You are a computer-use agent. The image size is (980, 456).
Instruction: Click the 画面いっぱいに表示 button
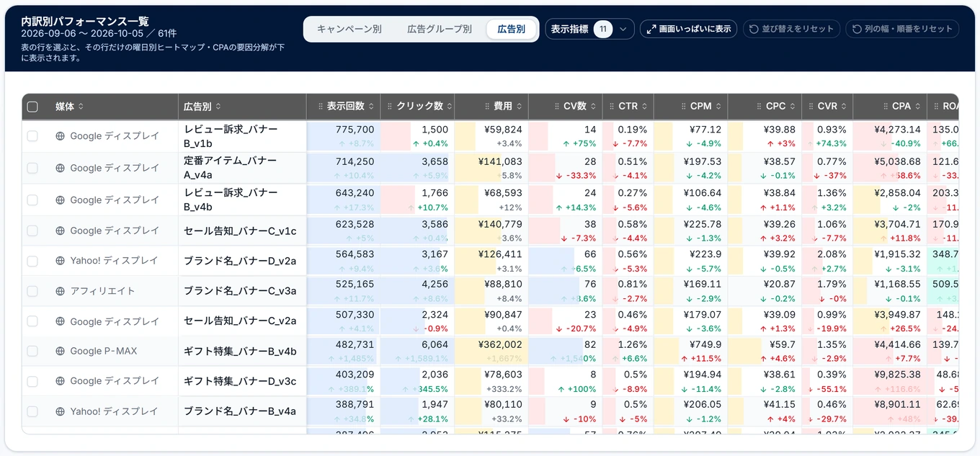click(x=688, y=30)
